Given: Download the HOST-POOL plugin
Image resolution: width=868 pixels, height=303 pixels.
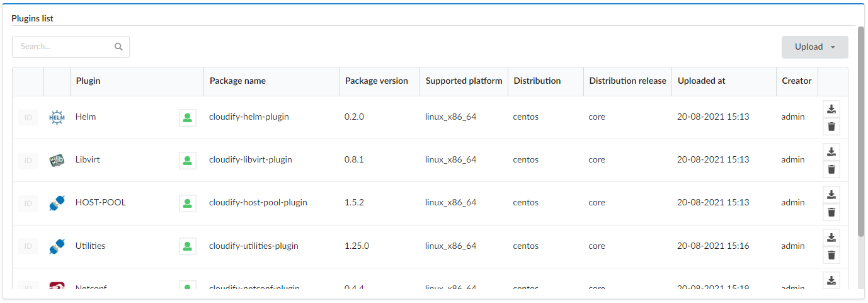Looking at the screenshot, I should coord(831,195).
